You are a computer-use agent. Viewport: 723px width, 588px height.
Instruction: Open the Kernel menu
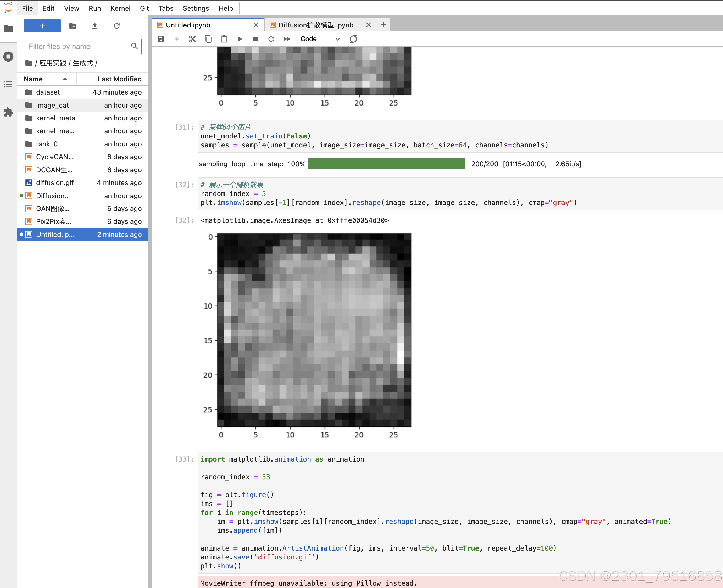coord(120,8)
